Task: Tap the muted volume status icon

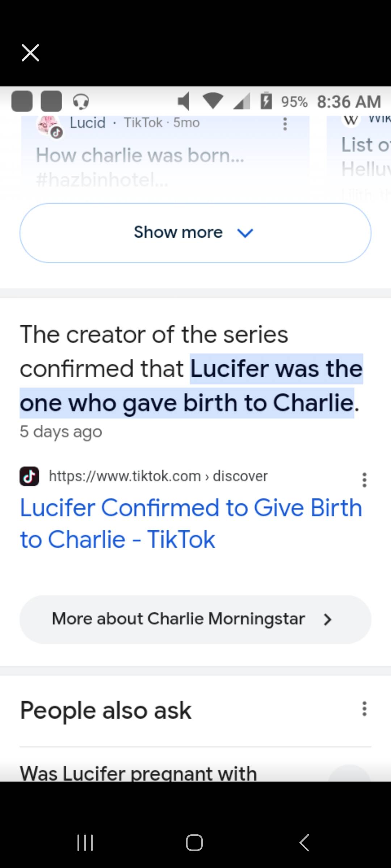Action: [x=184, y=101]
